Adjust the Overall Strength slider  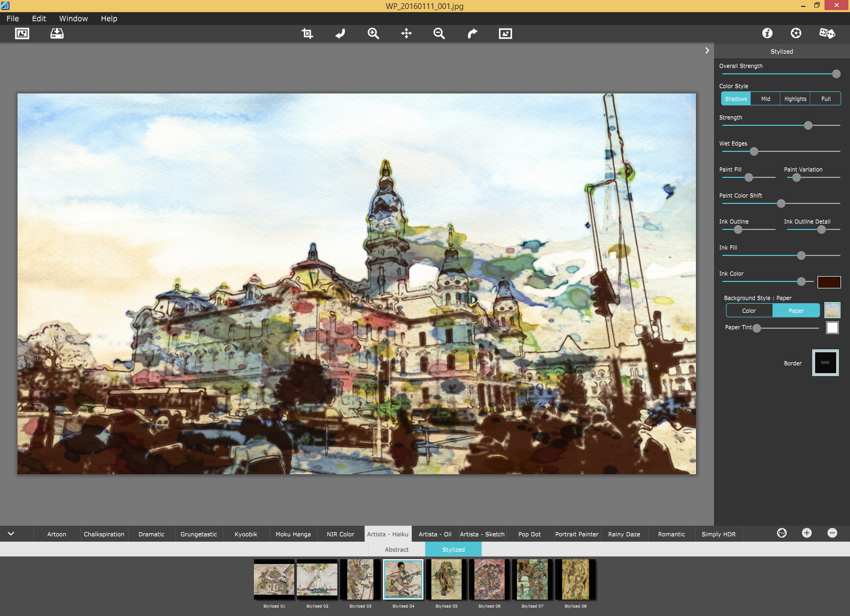click(x=781, y=74)
